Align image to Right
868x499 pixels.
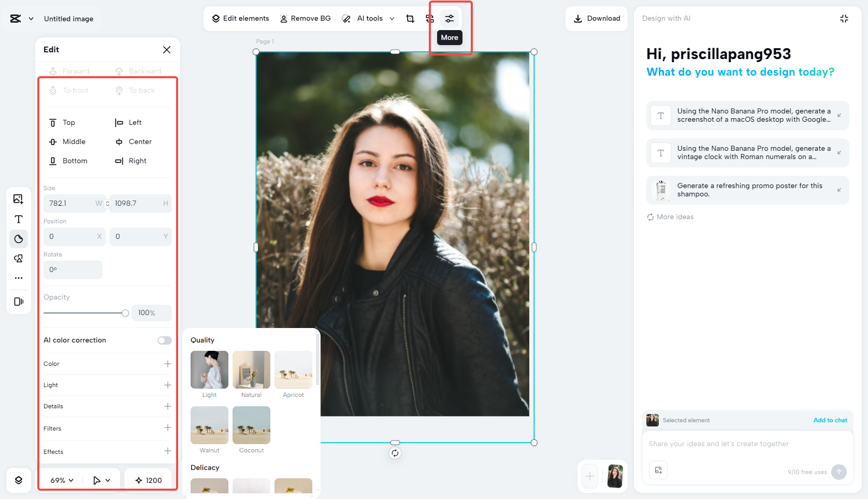[x=131, y=161]
